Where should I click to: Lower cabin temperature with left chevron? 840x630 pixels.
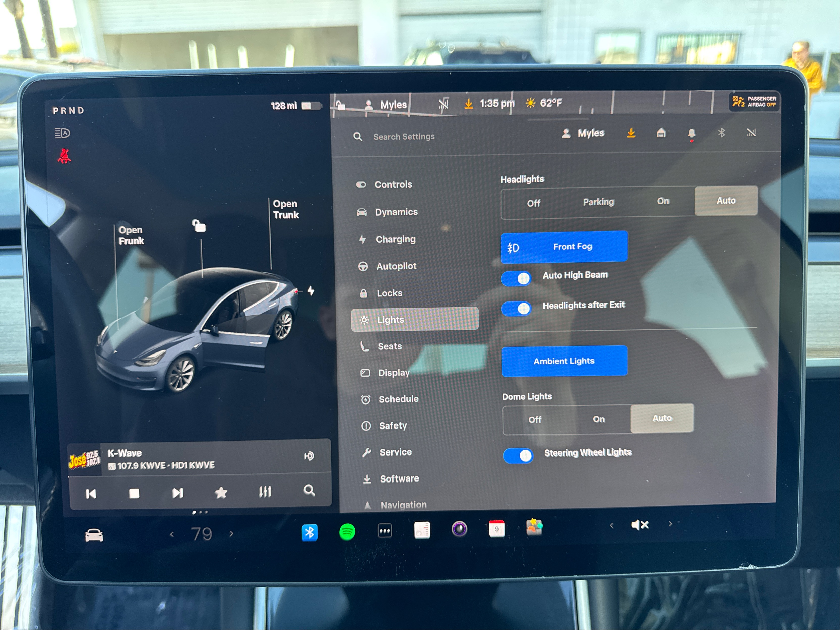[172, 534]
